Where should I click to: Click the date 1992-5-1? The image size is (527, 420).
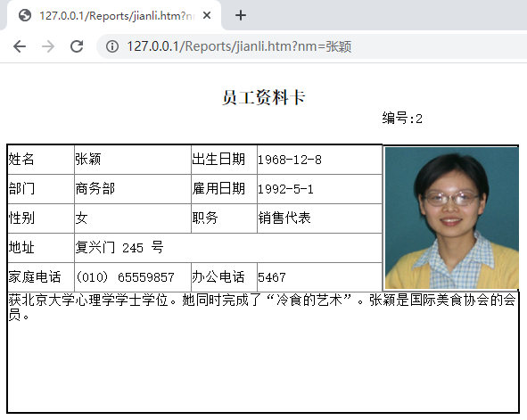click(x=285, y=189)
